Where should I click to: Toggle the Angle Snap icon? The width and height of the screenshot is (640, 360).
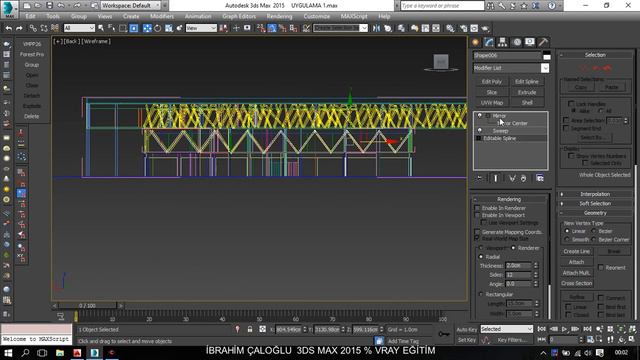(272, 28)
